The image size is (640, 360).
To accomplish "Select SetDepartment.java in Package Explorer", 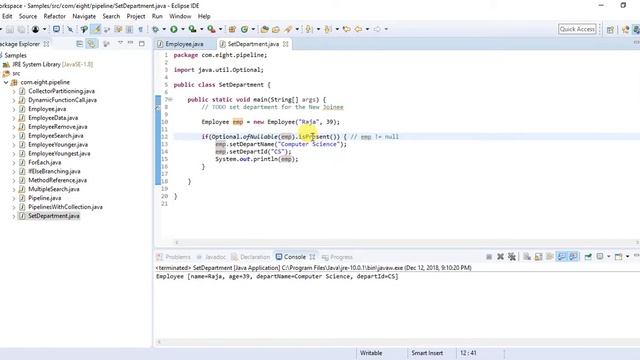I will 53,216.
